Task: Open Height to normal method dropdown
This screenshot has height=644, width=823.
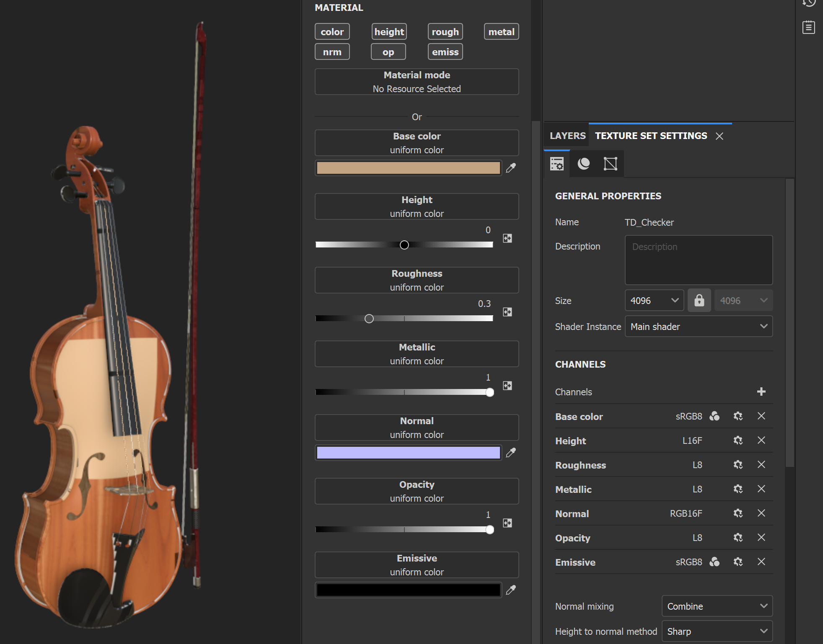Action: (x=717, y=631)
